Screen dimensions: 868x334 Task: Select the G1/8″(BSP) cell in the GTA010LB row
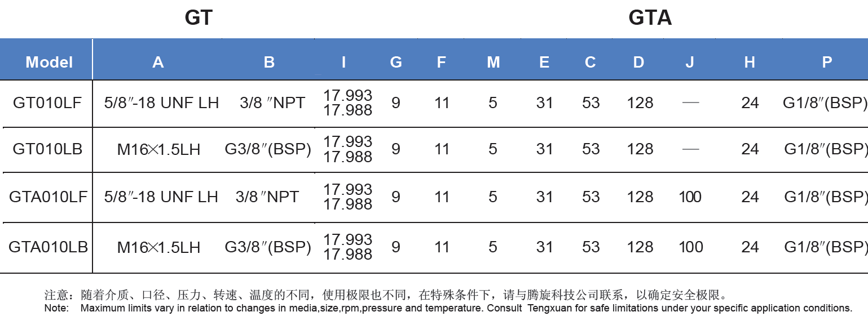[825, 247]
